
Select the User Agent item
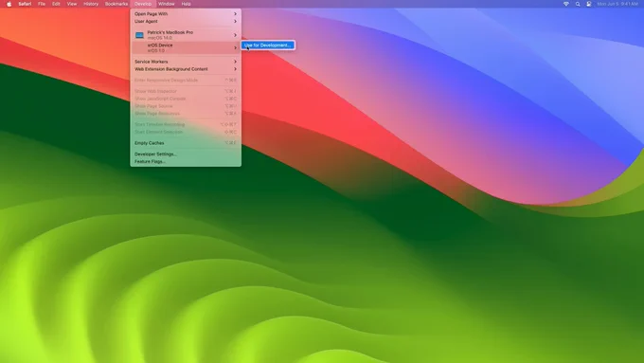pos(186,22)
